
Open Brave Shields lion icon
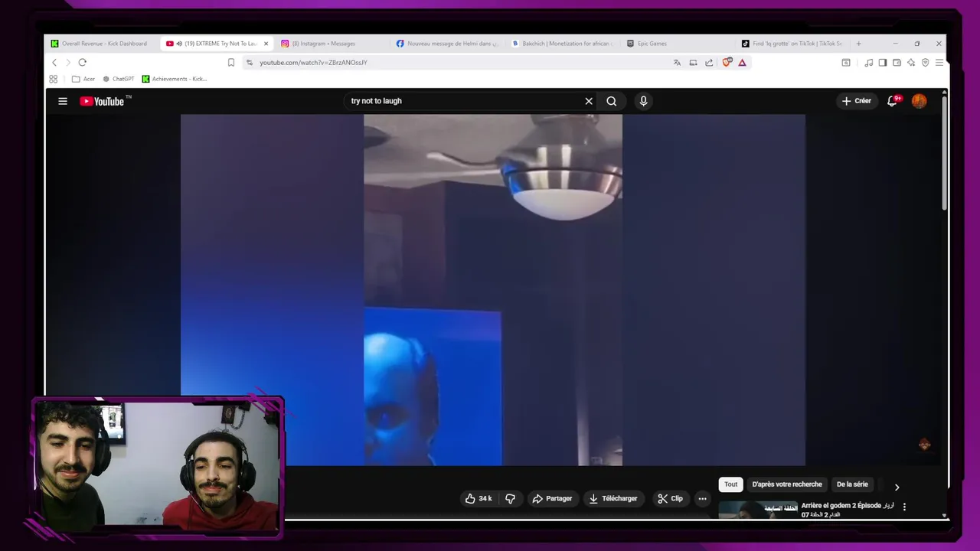[727, 62]
